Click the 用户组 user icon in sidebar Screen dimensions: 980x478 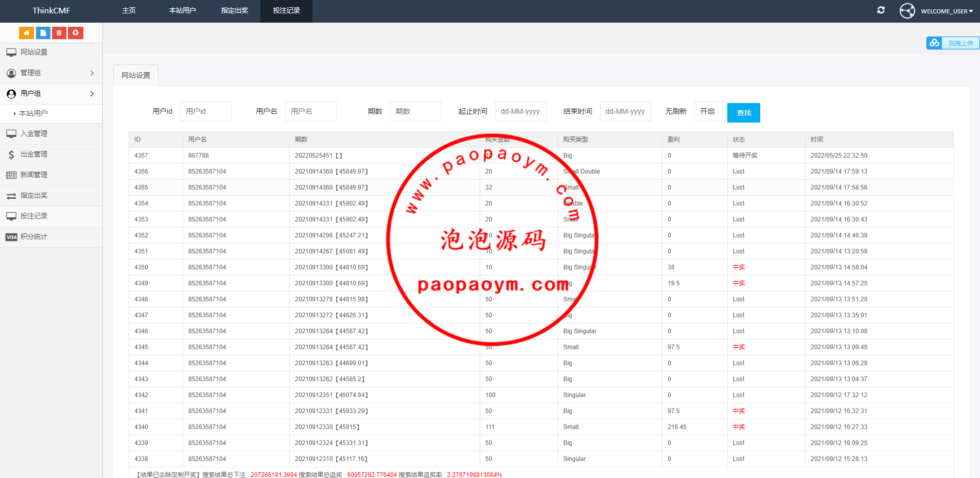pos(11,94)
